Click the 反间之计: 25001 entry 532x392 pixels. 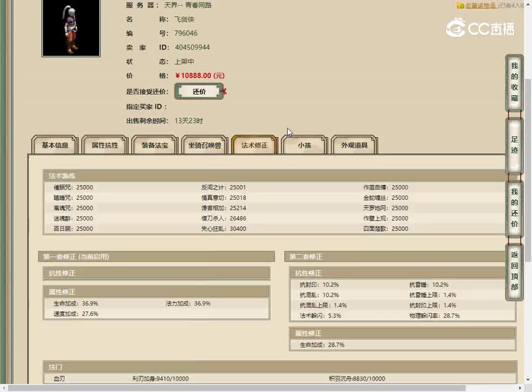[223, 187]
